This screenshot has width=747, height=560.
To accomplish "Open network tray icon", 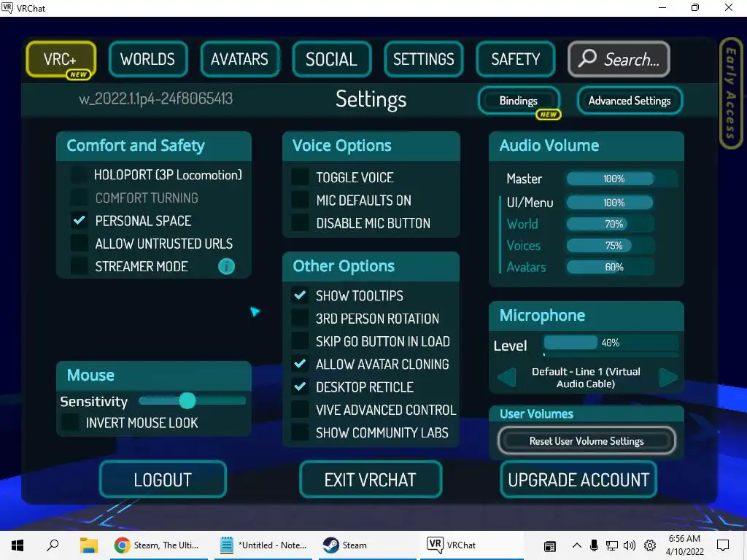I will 612,545.
